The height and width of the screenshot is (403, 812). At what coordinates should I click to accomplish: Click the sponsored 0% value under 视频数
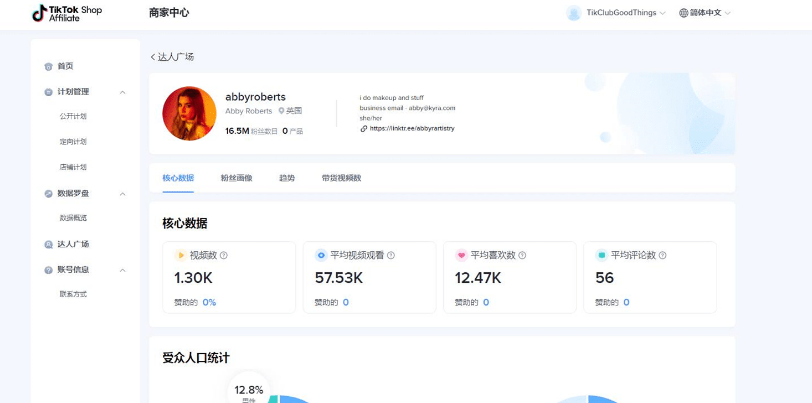coord(209,303)
